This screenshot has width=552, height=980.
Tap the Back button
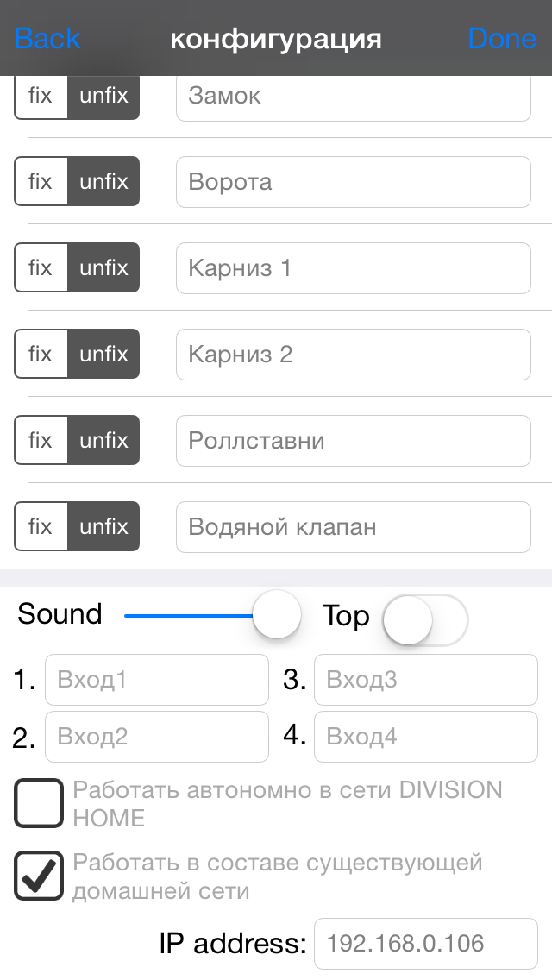(x=47, y=39)
